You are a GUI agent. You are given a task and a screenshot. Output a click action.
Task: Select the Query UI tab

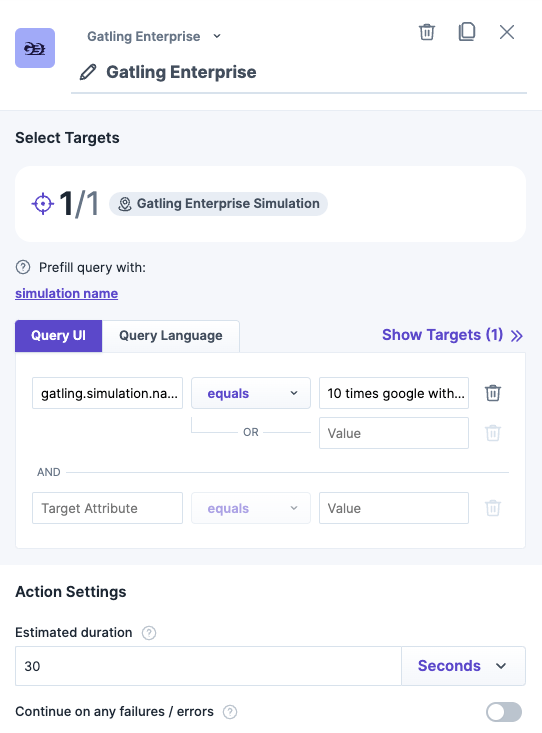pyautogui.click(x=58, y=336)
